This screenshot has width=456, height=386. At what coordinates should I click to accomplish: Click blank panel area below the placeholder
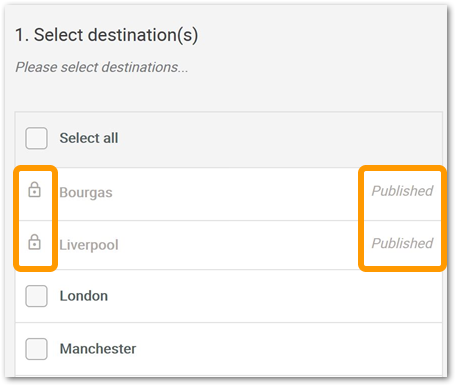(x=229, y=94)
